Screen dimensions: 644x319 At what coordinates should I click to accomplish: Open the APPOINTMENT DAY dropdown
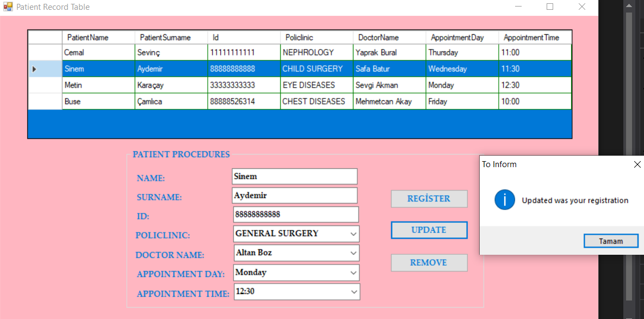click(x=354, y=272)
